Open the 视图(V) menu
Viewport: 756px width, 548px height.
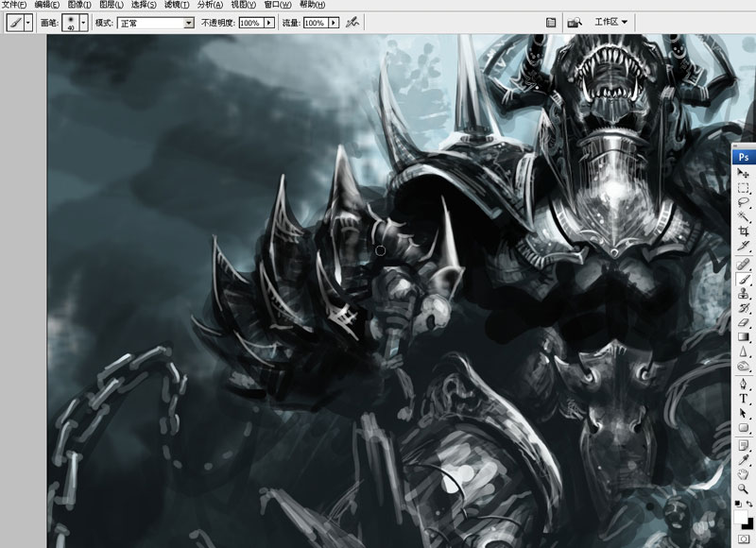click(x=243, y=5)
